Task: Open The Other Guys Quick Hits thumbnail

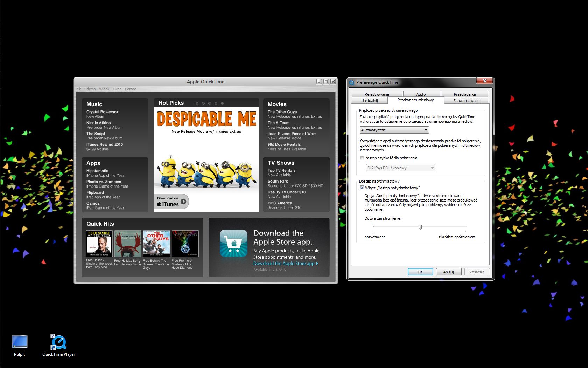Action: click(156, 244)
